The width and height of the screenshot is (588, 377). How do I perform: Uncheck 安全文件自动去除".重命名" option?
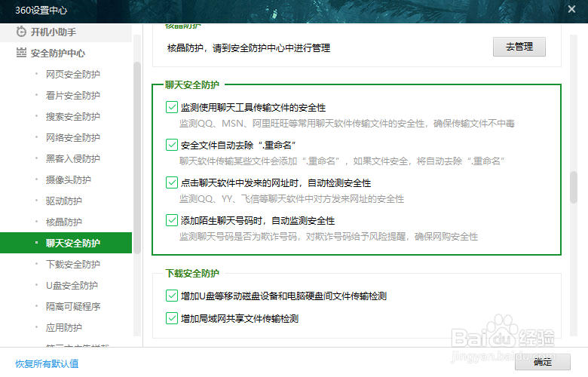(172, 145)
